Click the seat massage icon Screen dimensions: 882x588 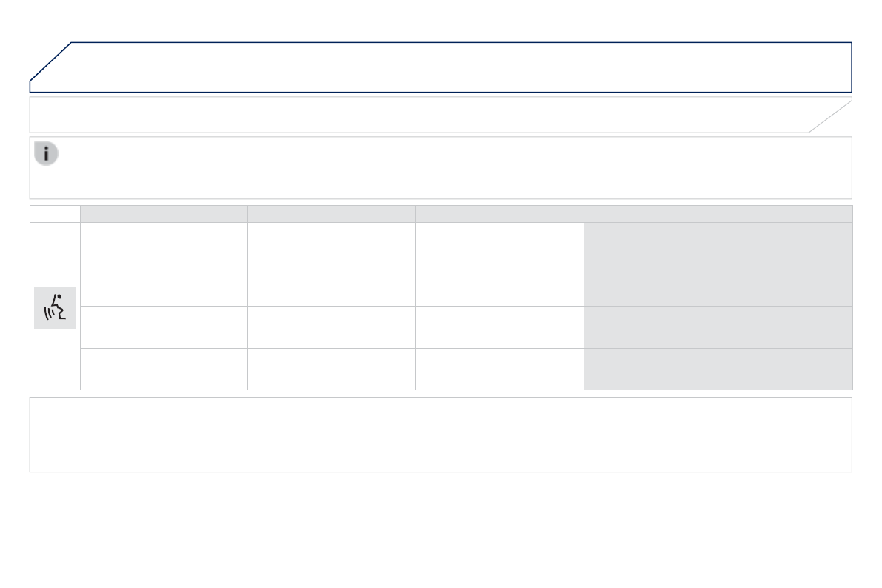pos(56,307)
